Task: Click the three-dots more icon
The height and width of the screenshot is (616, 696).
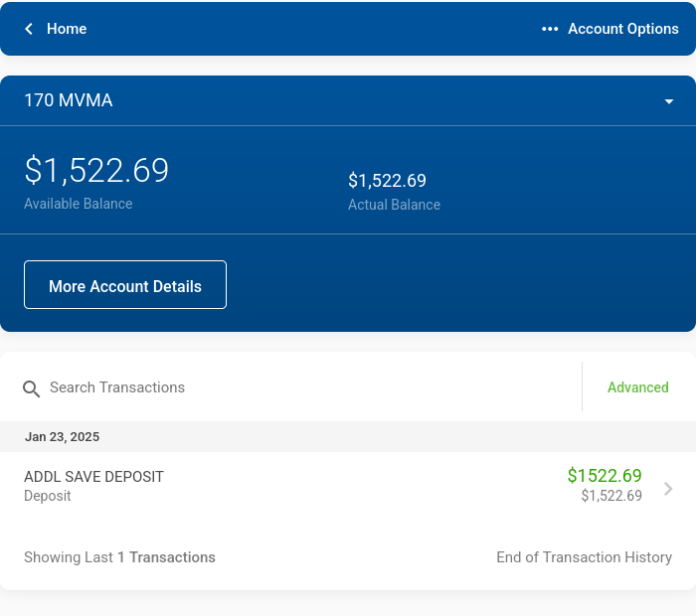Action: pyautogui.click(x=550, y=29)
